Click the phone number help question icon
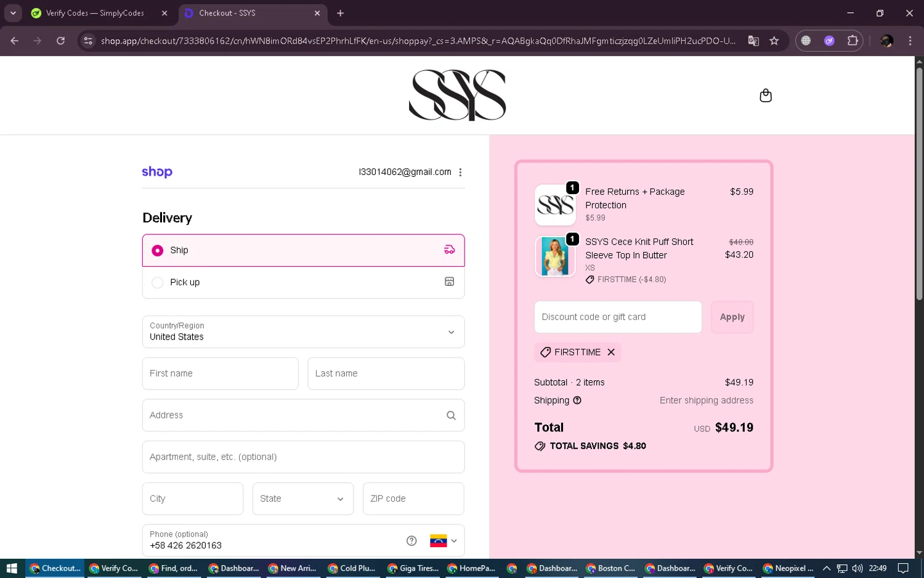 [411, 540]
